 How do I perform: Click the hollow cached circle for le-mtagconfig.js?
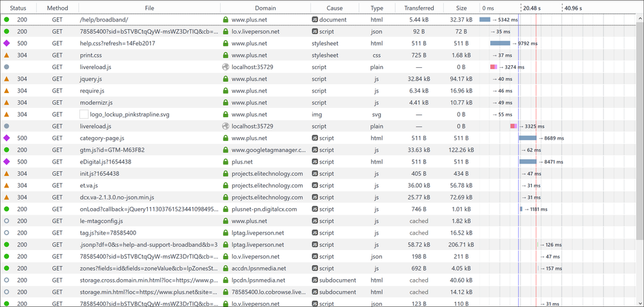(x=6, y=221)
